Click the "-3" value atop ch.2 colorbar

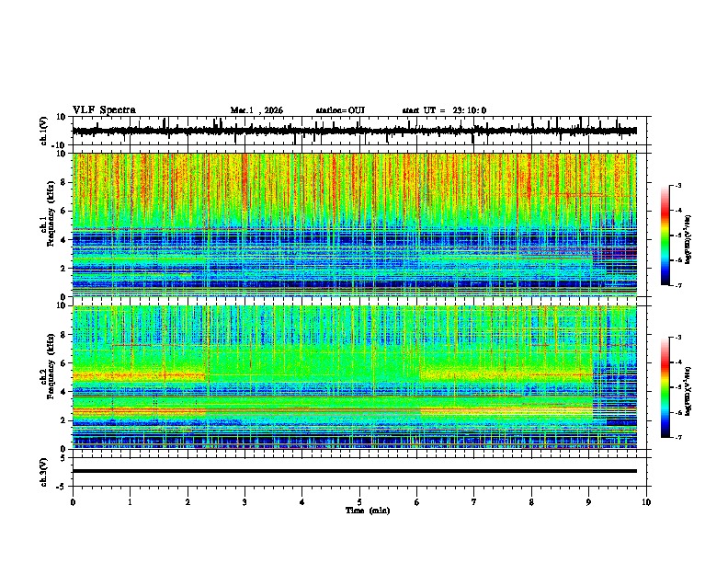click(677, 338)
